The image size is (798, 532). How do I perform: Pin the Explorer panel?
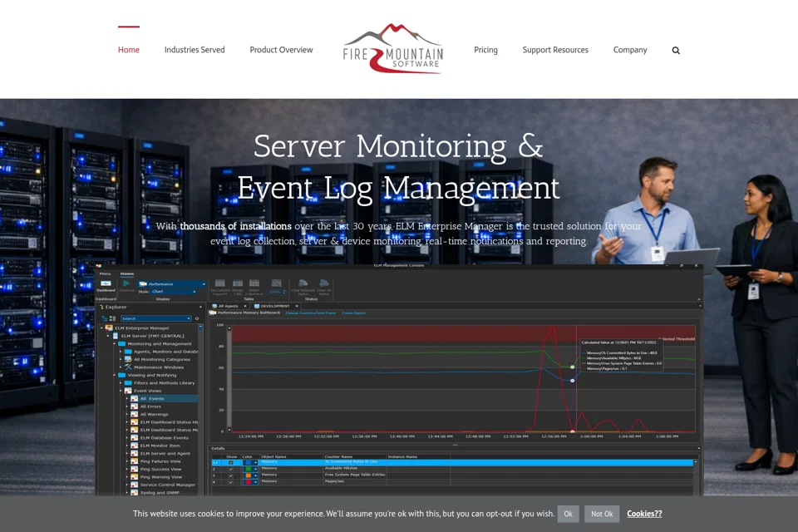tap(200, 307)
